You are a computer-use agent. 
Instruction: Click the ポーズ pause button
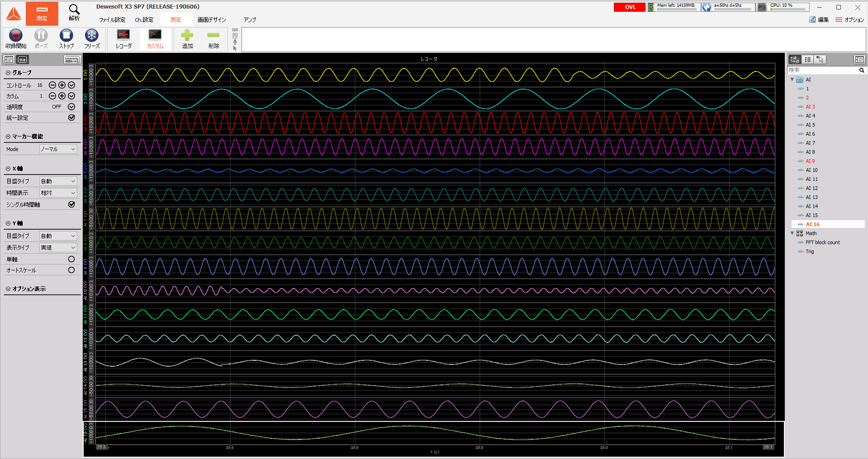click(x=41, y=39)
